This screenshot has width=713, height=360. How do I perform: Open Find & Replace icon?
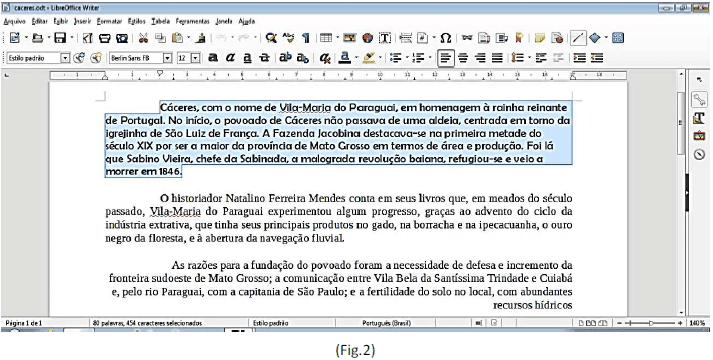[x=271, y=38]
